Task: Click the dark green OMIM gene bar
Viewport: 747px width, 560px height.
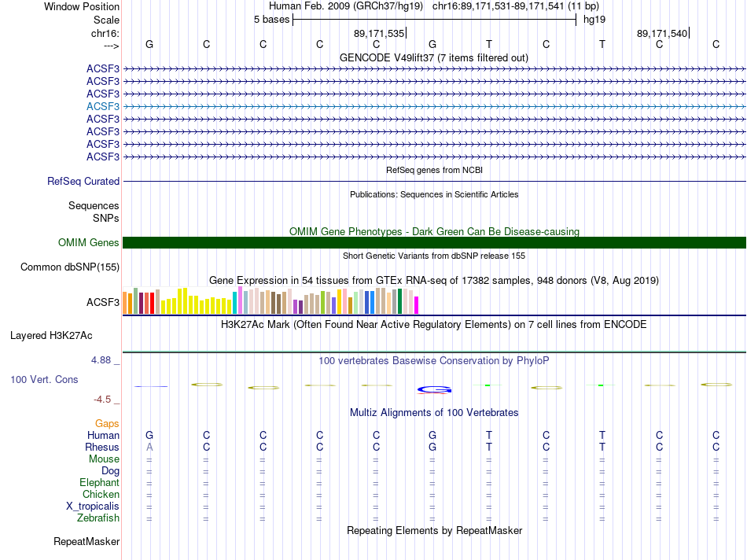Action: (x=434, y=242)
